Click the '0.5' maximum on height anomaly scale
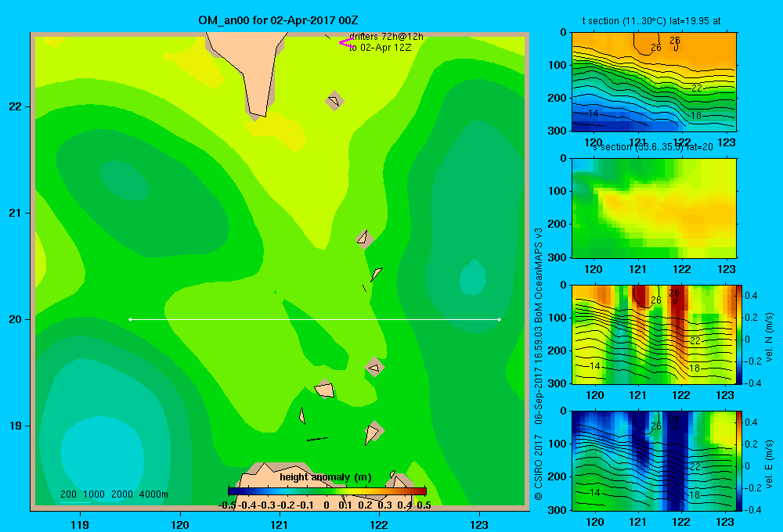This screenshot has width=783, height=532. coord(424,505)
